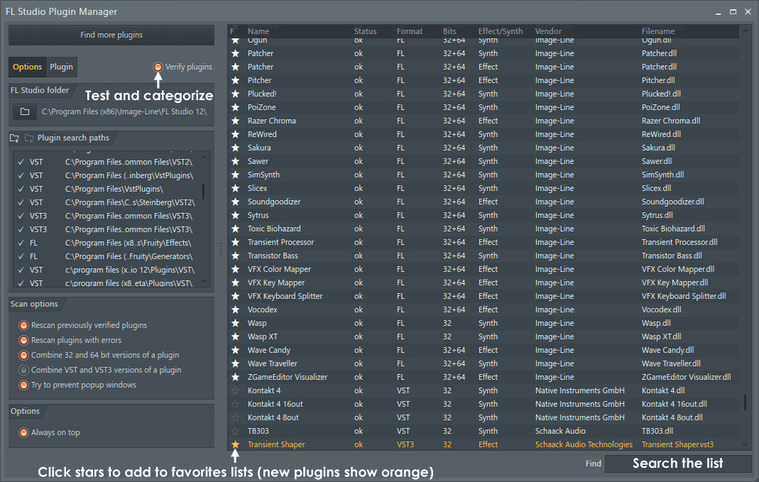
Task: Toggle favorite star for Wasp XT
Action: (x=235, y=336)
